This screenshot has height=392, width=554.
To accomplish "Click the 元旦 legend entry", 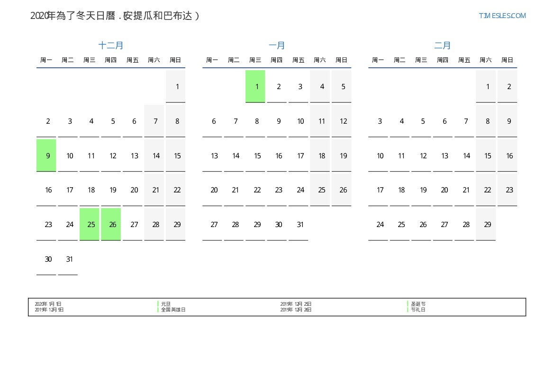I will click(x=166, y=304).
